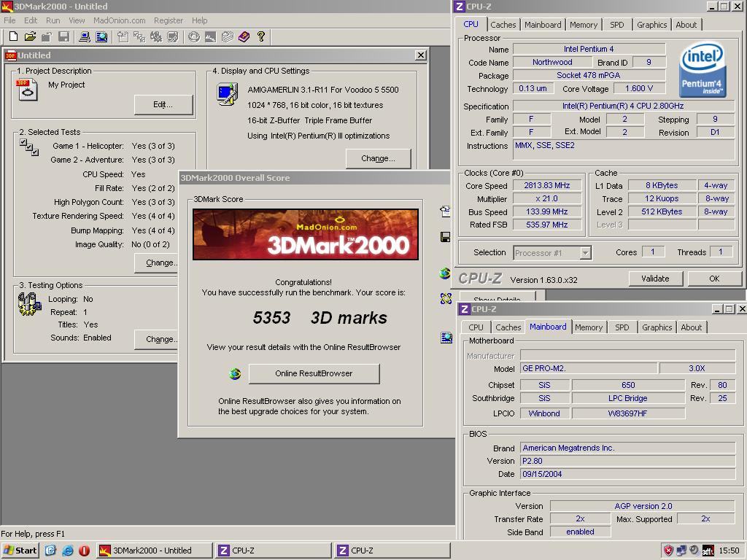Open the Help menu in 3DMark2000
Image resolution: width=747 pixels, height=560 pixels.
[x=200, y=20]
